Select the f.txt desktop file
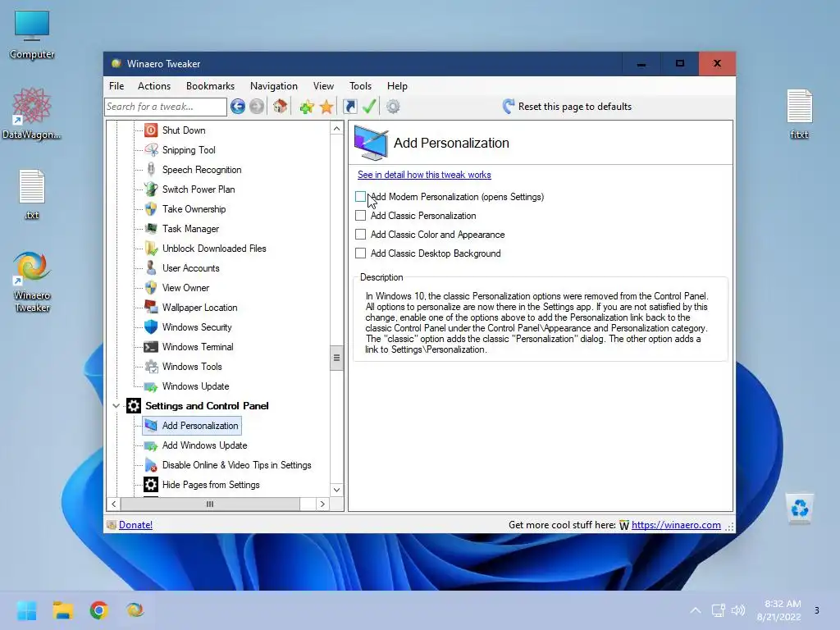Viewport: 840px width, 630px height. coord(799,114)
